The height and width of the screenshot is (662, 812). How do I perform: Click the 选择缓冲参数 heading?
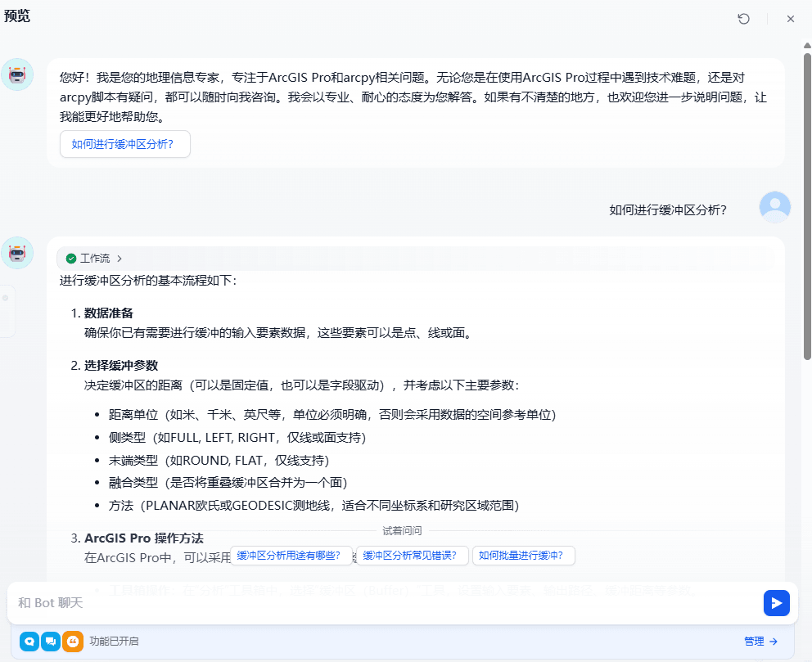121,366
